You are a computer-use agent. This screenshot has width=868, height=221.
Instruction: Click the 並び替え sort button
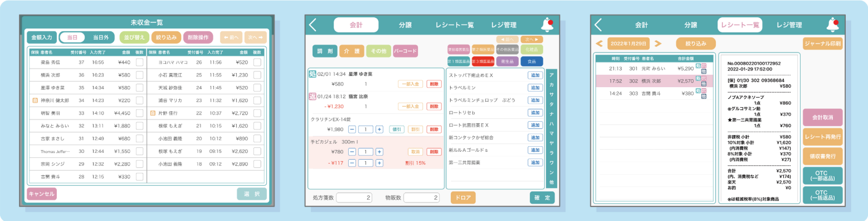tap(134, 37)
